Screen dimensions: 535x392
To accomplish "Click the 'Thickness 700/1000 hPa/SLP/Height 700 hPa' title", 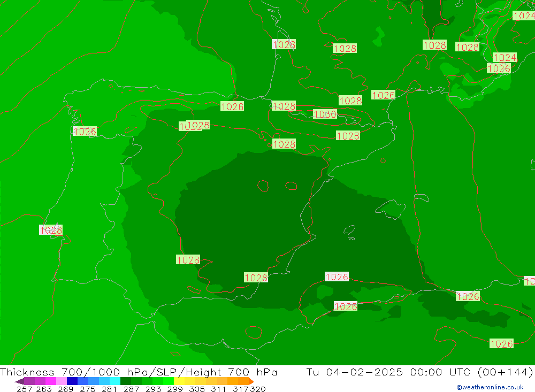I will click(x=139, y=372).
